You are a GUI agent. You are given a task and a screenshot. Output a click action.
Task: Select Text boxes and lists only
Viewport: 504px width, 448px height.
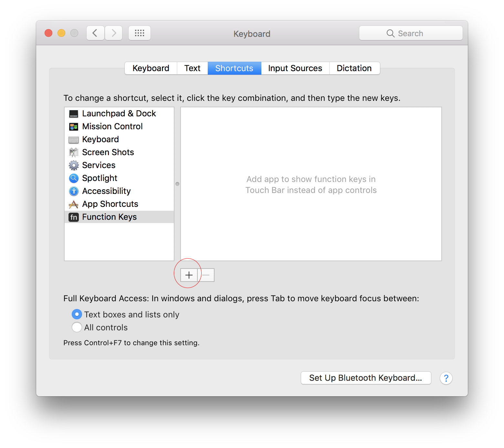77,314
